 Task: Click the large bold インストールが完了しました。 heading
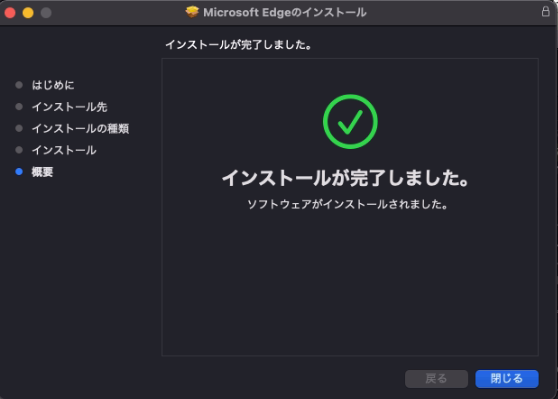pos(345,178)
